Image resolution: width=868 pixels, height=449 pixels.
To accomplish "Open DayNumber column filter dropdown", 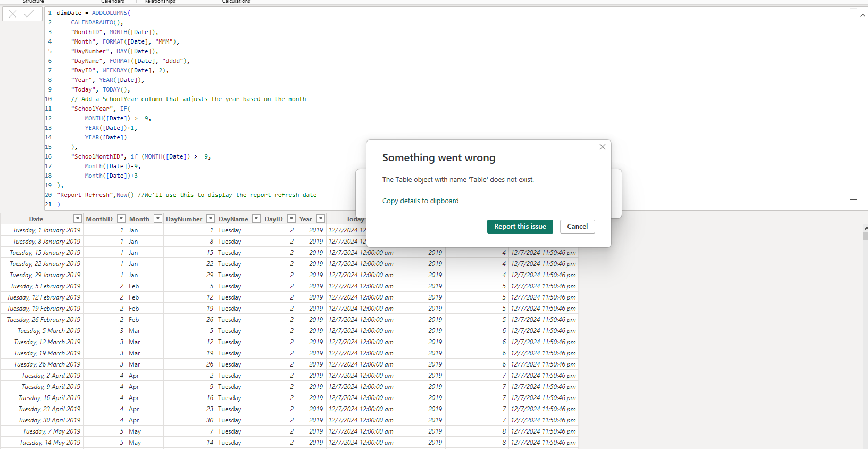I will [x=211, y=219].
